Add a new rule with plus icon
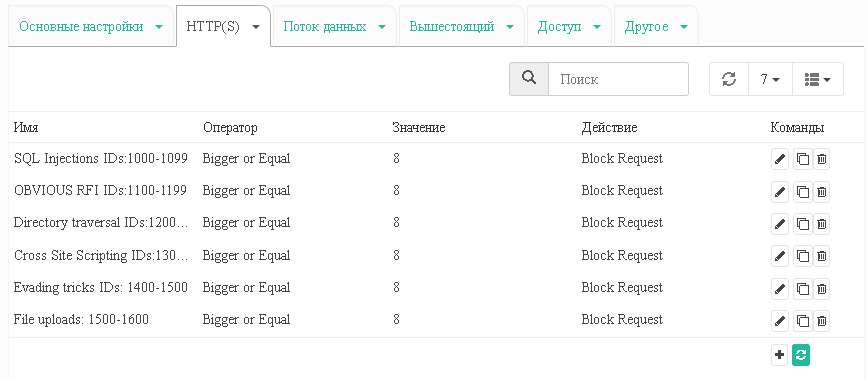868x379 pixels. [779, 355]
